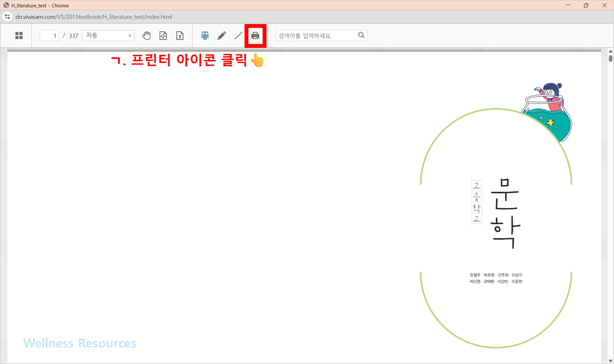Toggle the two-page view icon
The width and height of the screenshot is (614, 364).
(180, 35)
